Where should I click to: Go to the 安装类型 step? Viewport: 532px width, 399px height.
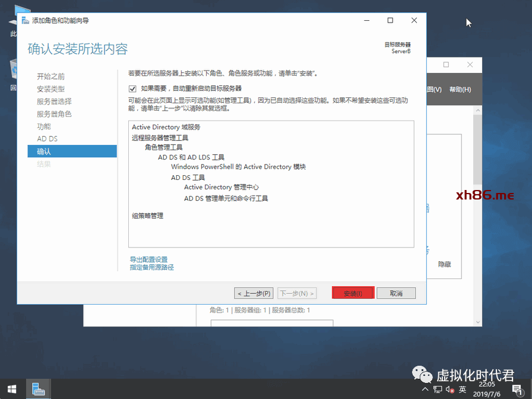tap(51, 89)
